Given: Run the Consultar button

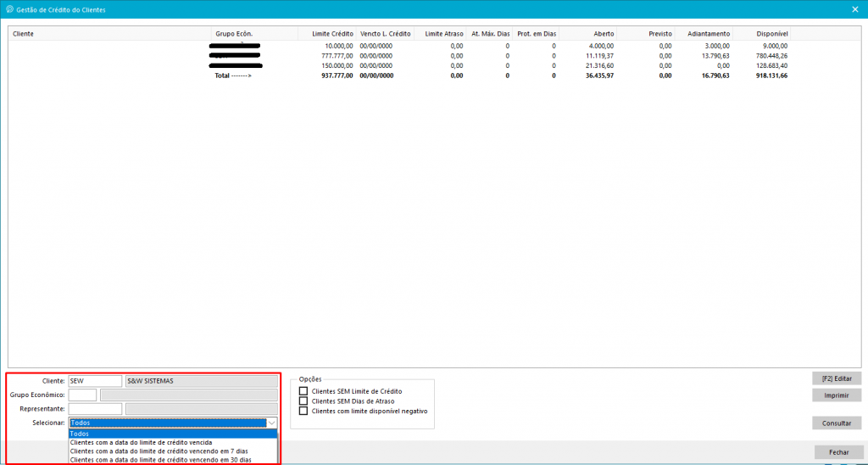Looking at the screenshot, I should (x=837, y=423).
